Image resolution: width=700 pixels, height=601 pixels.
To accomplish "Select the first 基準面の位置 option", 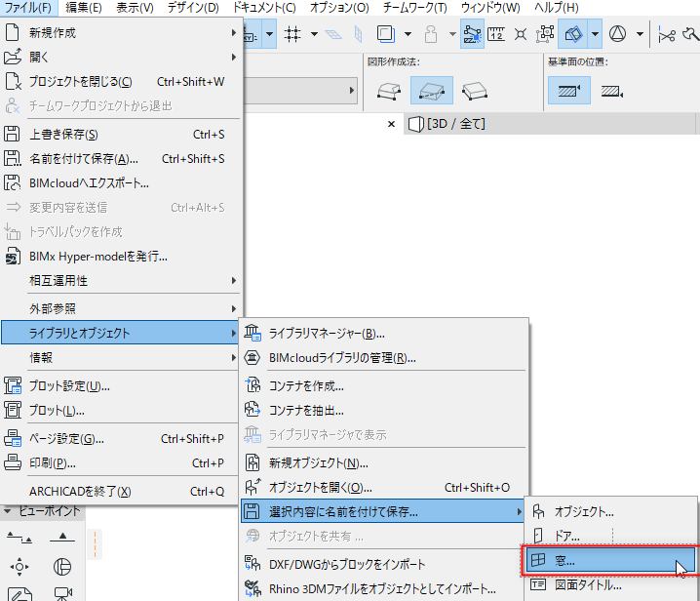I will pyautogui.click(x=569, y=91).
